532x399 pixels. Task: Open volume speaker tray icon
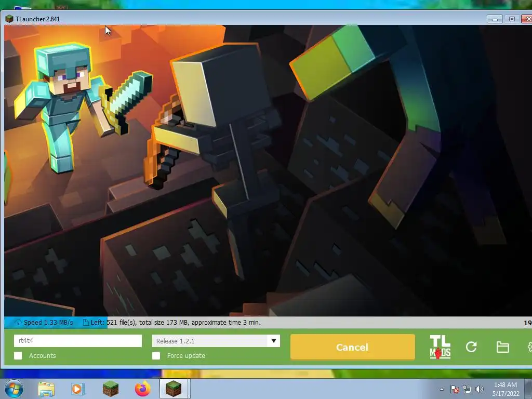(479, 389)
